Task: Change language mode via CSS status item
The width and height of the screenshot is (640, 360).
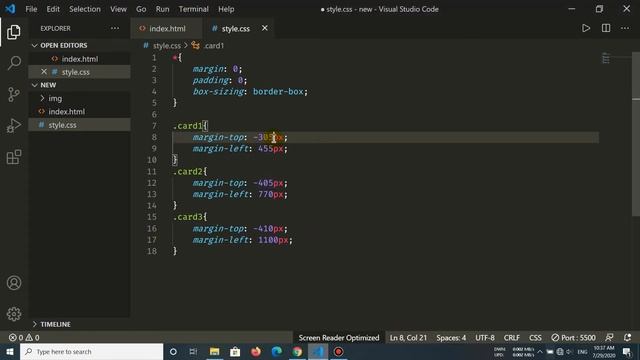Action: pyautogui.click(x=535, y=338)
